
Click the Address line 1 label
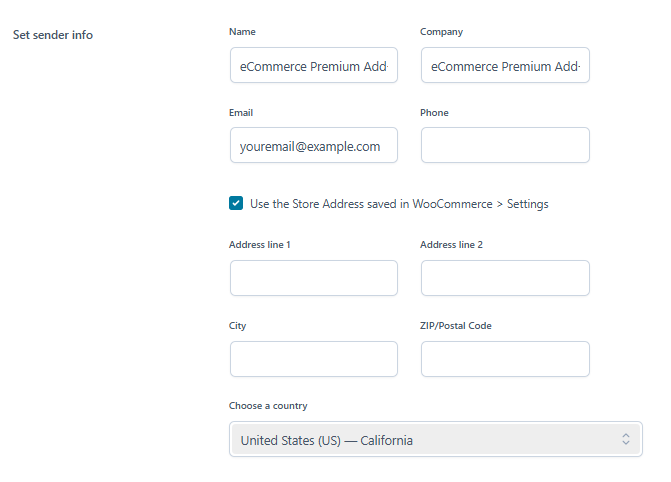point(260,245)
